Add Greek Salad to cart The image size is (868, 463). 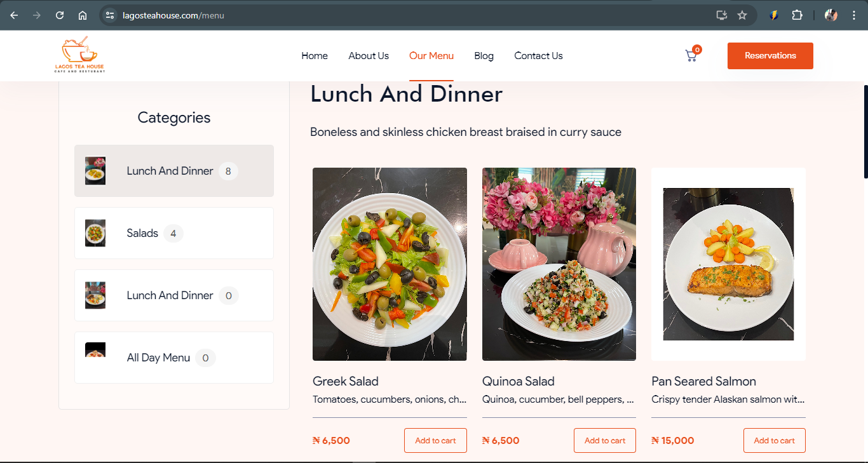[x=435, y=440]
